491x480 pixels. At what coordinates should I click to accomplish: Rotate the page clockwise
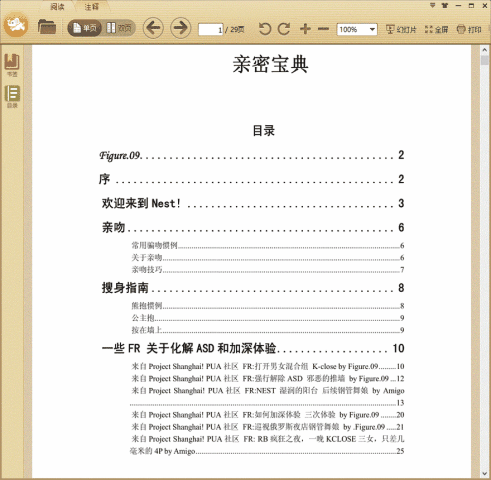(284, 29)
